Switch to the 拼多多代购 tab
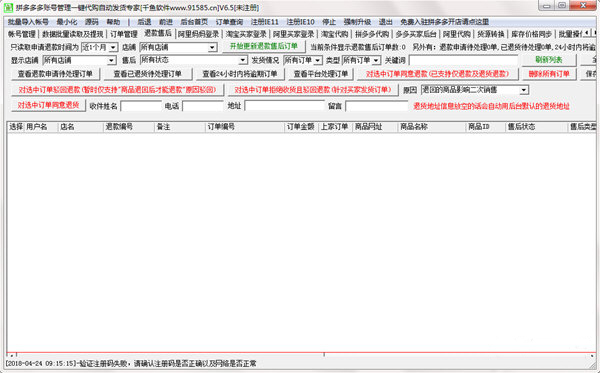Viewport: 600px width, 373px height. [372, 34]
